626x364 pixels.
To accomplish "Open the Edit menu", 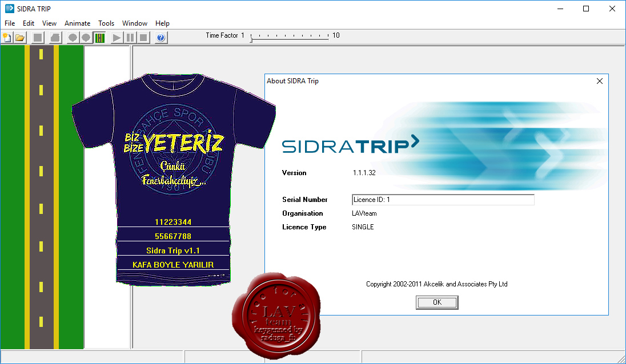I will click(29, 23).
